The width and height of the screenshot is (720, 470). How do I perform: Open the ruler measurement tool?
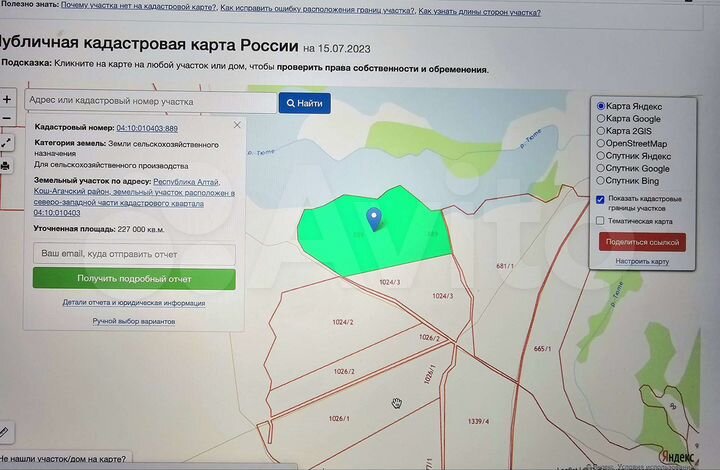pos(5,432)
